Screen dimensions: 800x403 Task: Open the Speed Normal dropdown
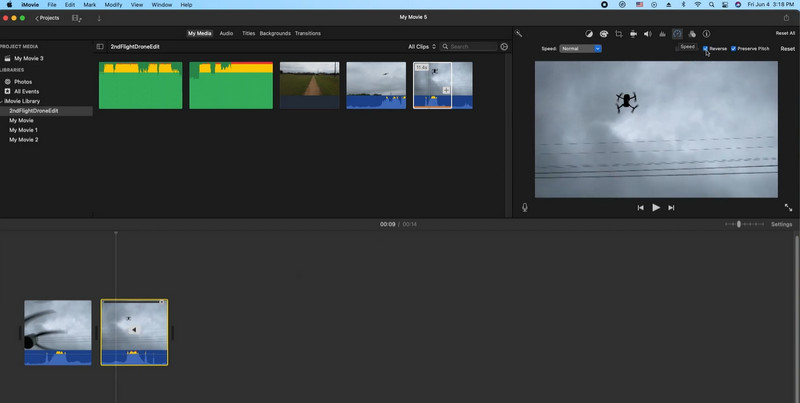click(580, 49)
